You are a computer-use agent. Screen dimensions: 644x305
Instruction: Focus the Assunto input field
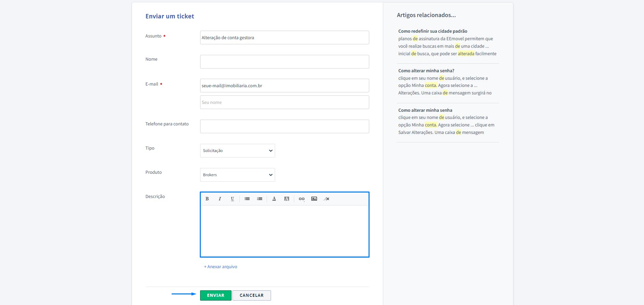285,37
